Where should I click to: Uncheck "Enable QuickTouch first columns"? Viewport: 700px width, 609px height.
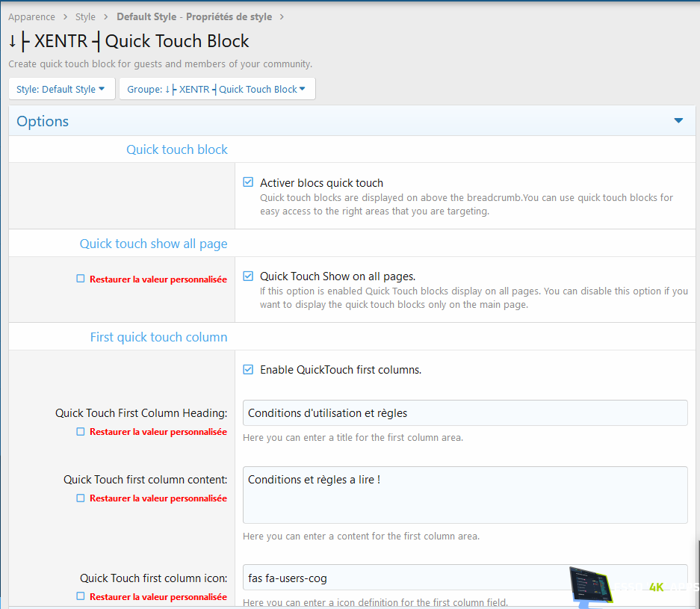(247, 369)
